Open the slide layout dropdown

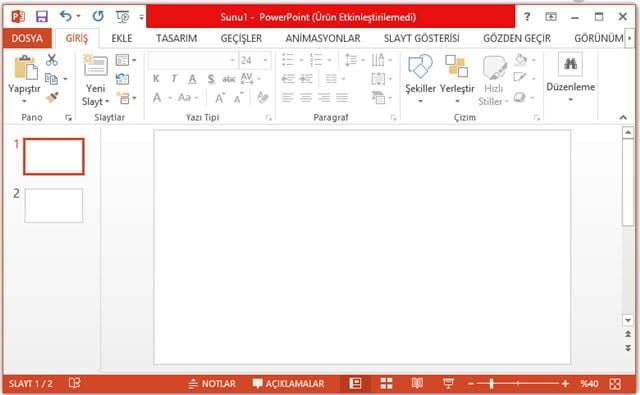125,60
